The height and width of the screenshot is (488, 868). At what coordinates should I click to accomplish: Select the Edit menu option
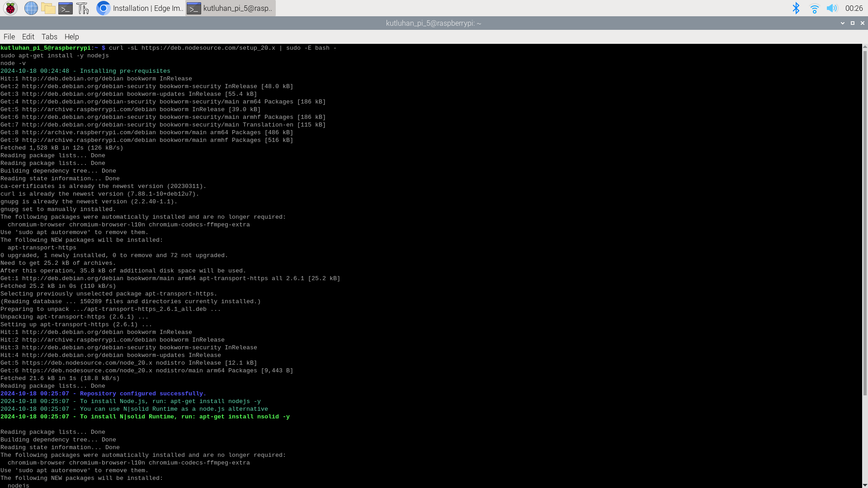(x=28, y=36)
